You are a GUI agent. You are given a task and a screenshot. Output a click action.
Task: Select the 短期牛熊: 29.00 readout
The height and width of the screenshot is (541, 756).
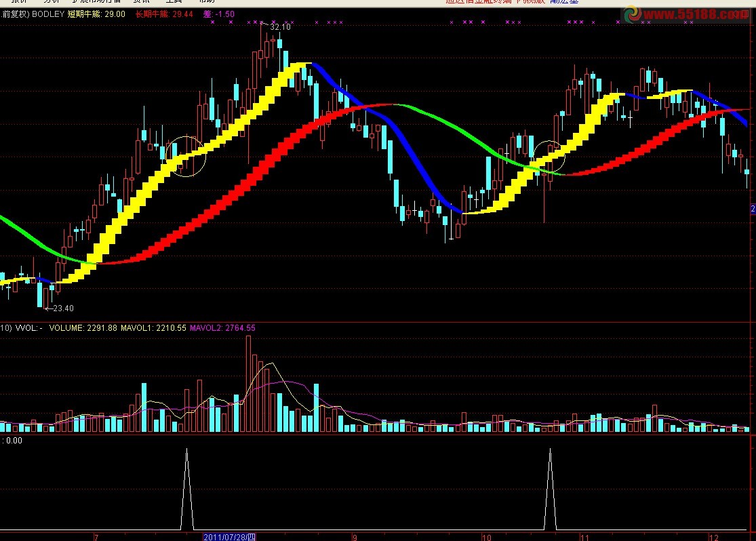click(x=96, y=14)
